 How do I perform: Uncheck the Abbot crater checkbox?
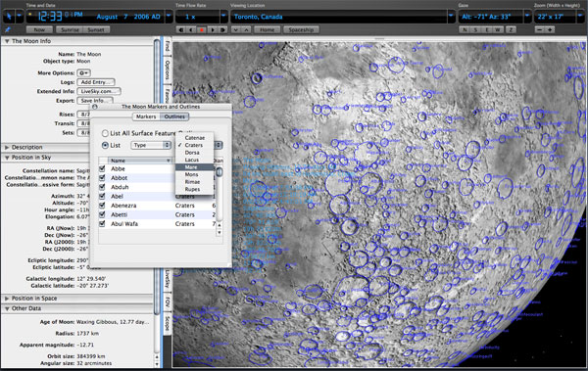[102, 178]
